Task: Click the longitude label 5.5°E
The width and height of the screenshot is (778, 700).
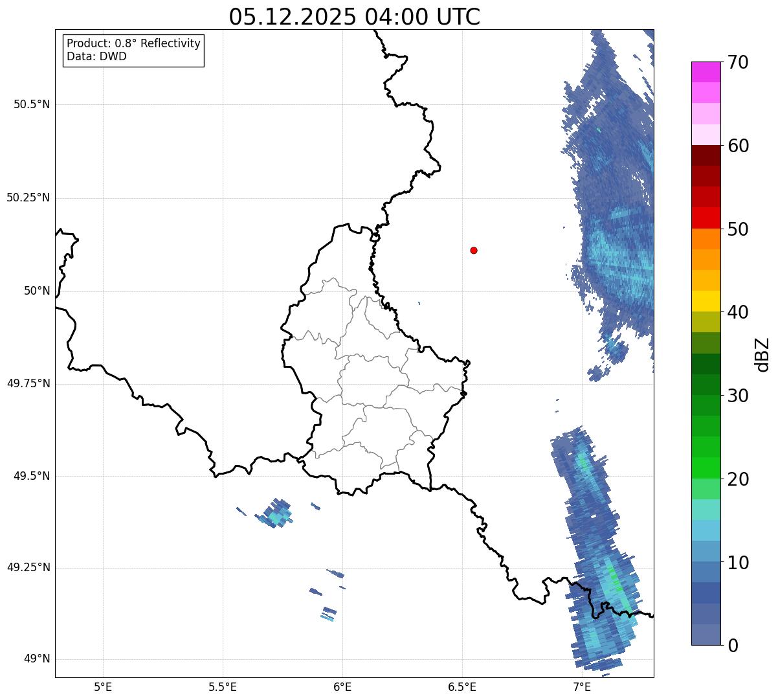Action: (x=223, y=686)
